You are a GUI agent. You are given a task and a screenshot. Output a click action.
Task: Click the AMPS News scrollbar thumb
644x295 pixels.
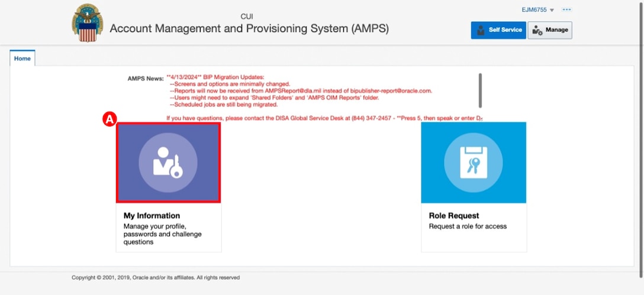[480, 90]
